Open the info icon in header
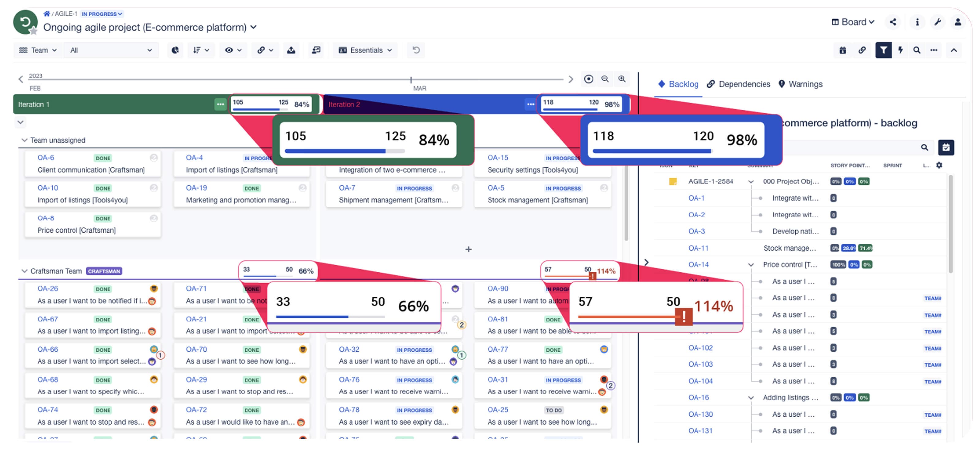The width and height of the screenshot is (980, 450). pyautogui.click(x=917, y=22)
